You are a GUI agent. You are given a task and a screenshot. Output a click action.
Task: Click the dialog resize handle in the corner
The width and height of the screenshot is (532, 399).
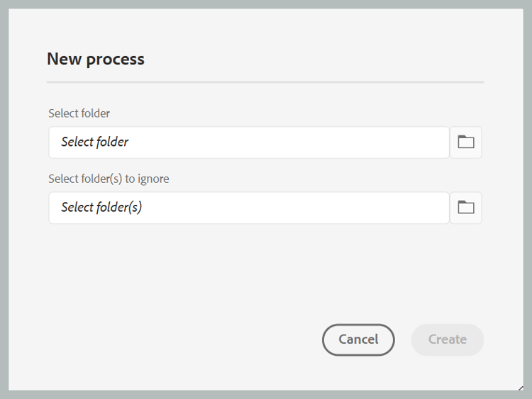pos(521,388)
